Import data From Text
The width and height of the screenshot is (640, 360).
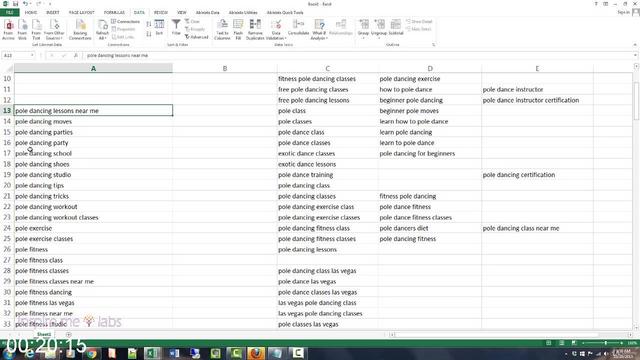click(x=36, y=30)
